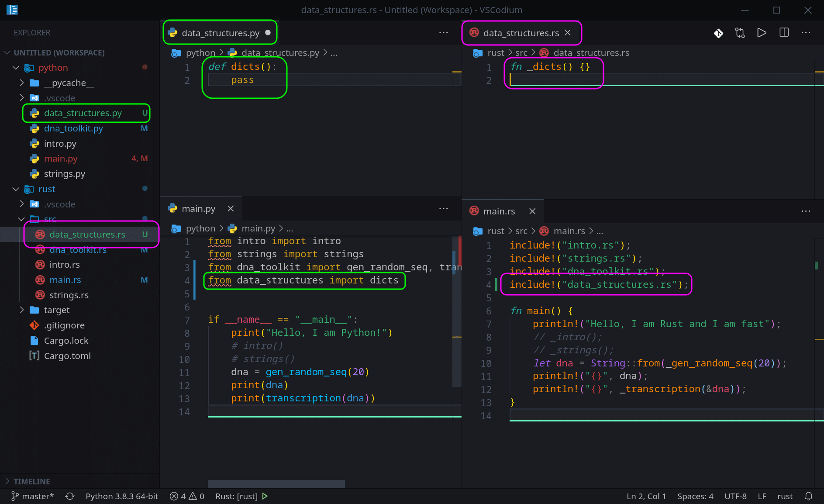824x504 pixels.
Task: Expand the target folder
Action: (x=56, y=310)
